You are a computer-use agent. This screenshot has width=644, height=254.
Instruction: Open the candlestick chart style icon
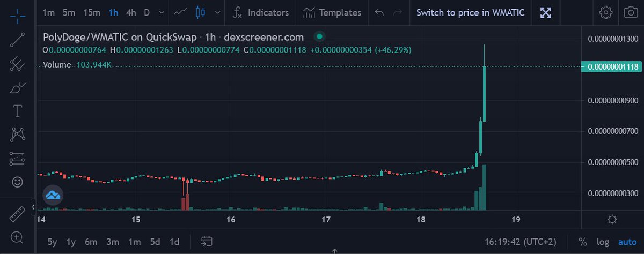point(200,12)
